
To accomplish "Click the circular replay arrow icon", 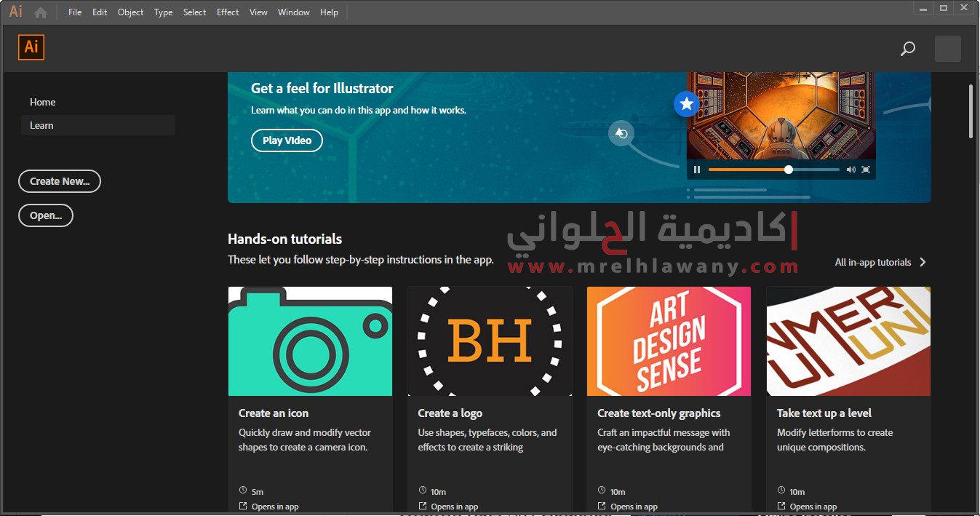I will click(621, 133).
